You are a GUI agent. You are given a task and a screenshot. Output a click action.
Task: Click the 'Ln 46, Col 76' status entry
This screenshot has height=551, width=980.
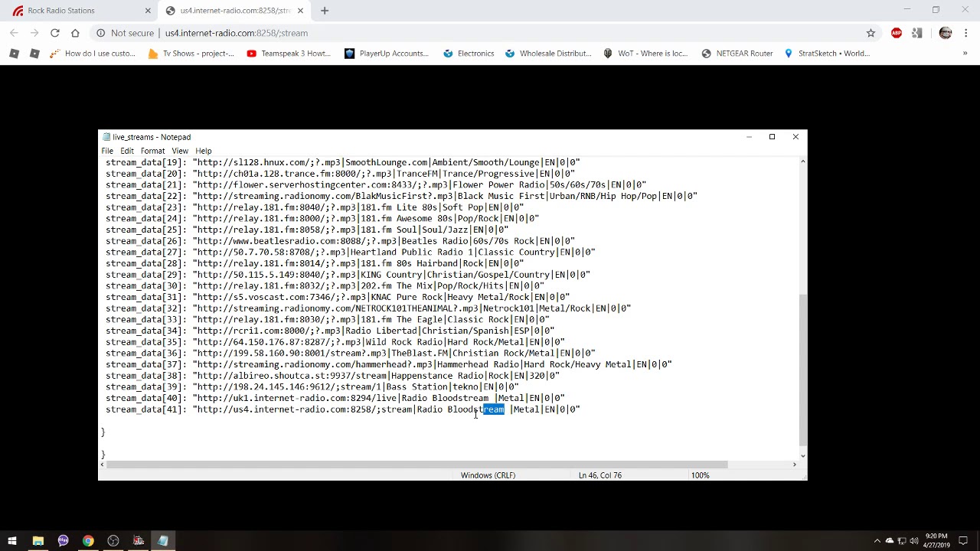tap(600, 475)
